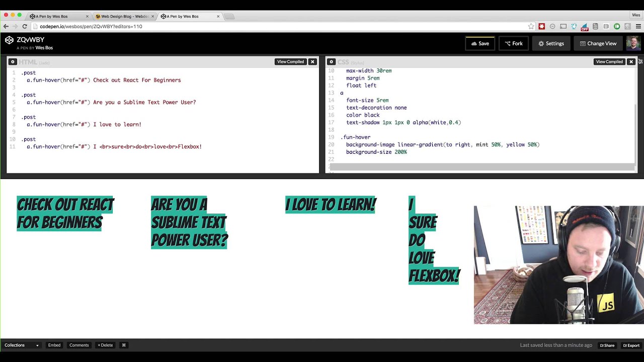
Task: Click the linear-gradient background-image line
Action: point(443,145)
